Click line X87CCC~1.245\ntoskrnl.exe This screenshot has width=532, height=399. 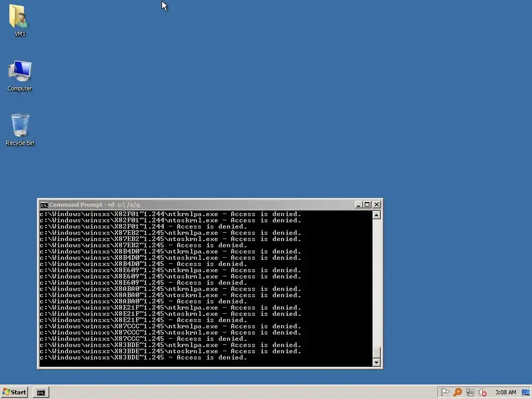pyautogui.click(x=170, y=332)
